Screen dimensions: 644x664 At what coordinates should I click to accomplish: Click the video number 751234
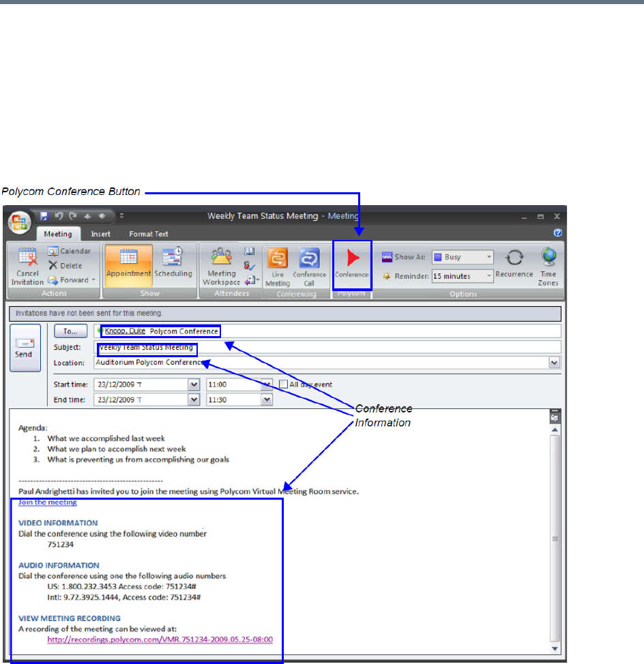coord(61,544)
